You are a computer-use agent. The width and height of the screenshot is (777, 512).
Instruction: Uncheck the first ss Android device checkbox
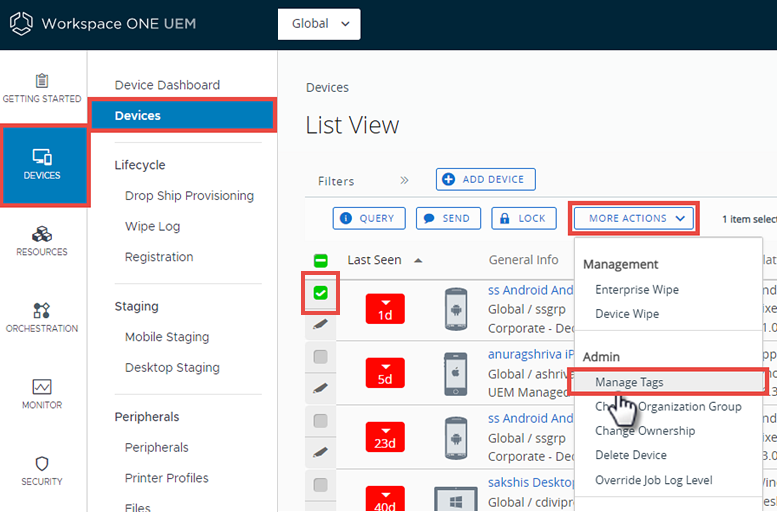[321, 293]
